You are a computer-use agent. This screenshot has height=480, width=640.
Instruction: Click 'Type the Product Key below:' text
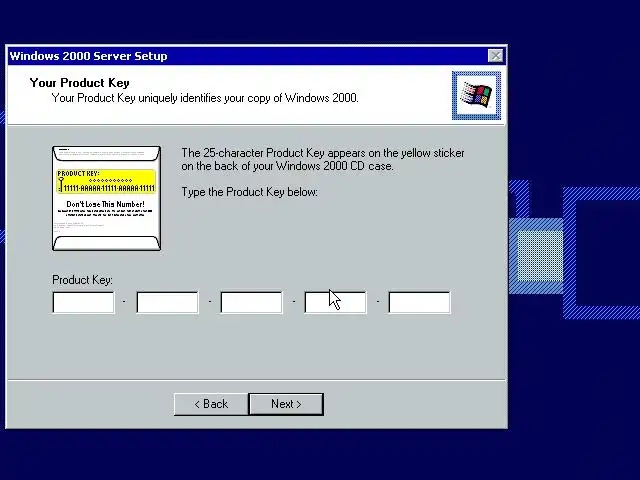[x=249, y=192]
